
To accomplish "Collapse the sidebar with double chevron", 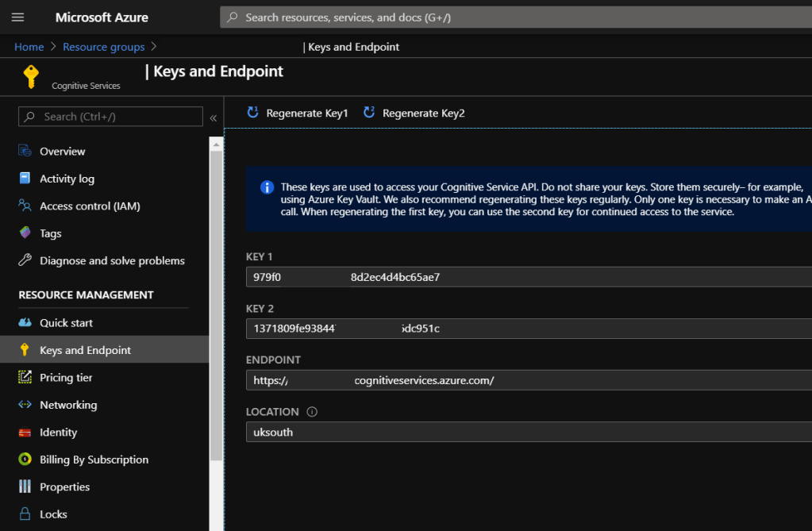I will (213, 117).
